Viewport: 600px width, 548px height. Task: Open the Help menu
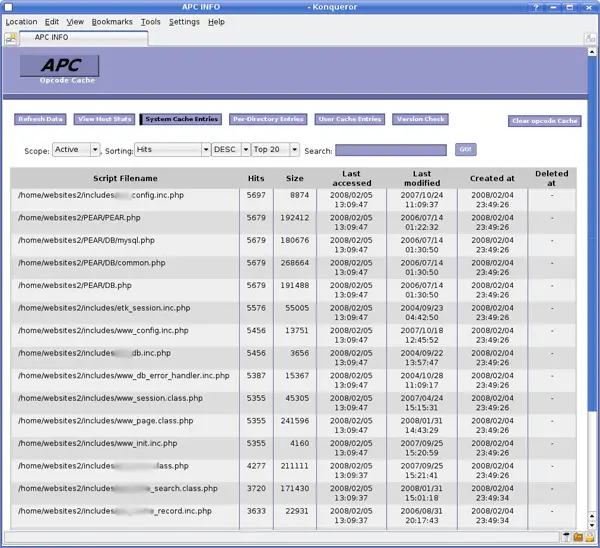click(x=216, y=22)
